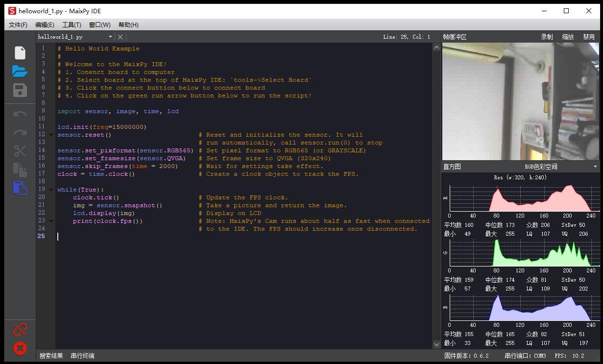Viewport: 603px width, 364px height.
Task: Click the editor scrollbar down arrow
Action: 436,344
